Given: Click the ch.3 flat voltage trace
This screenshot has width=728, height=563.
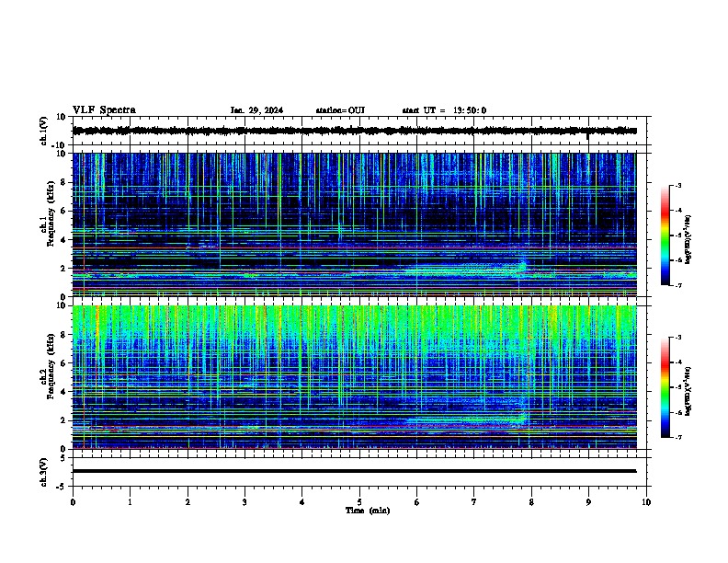Looking at the screenshot, I should click(354, 471).
